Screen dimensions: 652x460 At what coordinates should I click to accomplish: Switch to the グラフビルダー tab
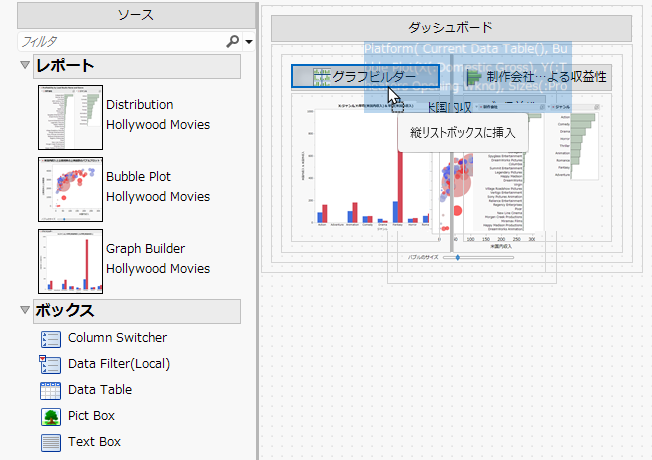pos(365,76)
